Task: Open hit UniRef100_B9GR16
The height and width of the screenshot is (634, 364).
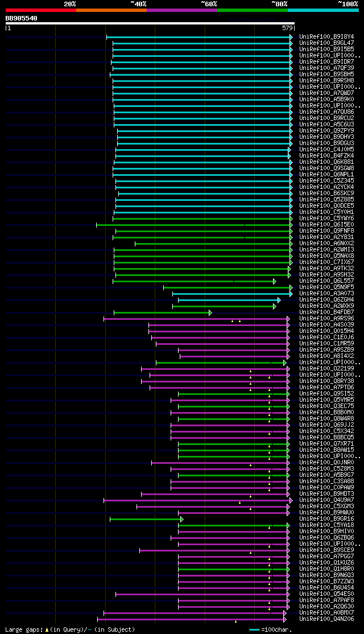Action: [326, 519]
